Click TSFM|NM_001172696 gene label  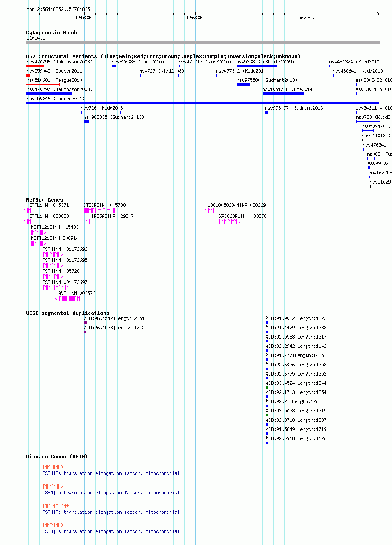[65, 250]
